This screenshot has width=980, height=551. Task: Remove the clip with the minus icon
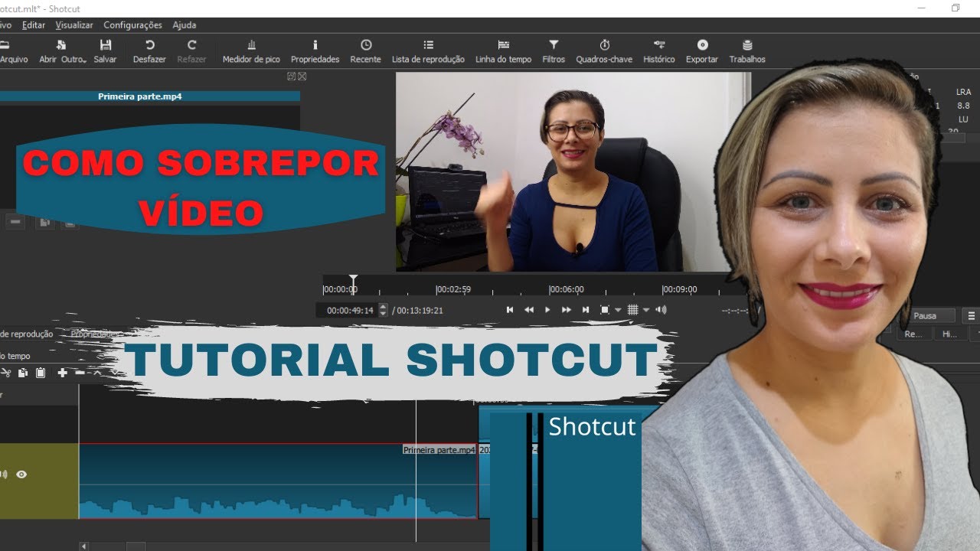pyautogui.click(x=80, y=373)
